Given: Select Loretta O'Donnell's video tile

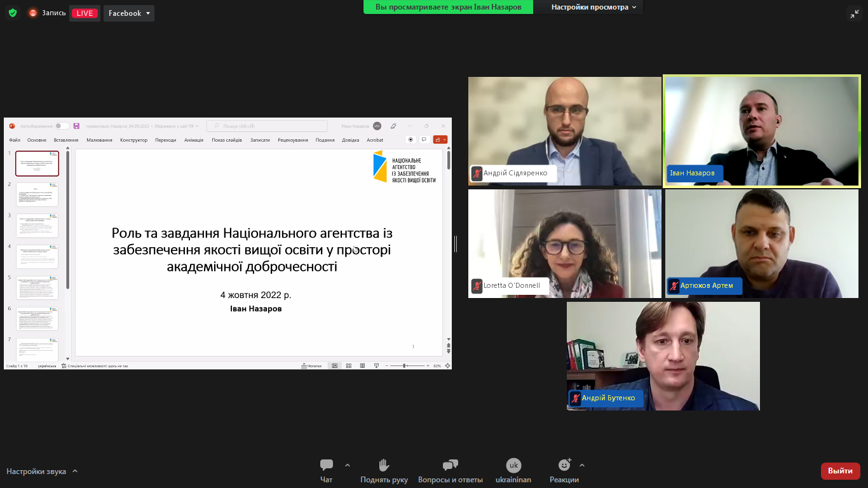Looking at the screenshot, I should tap(564, 243).
